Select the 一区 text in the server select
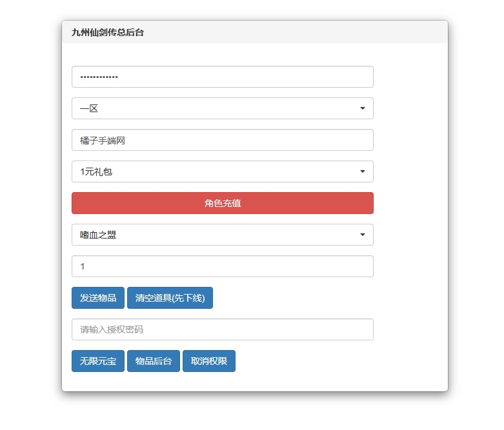The height and width of the screenshot is (430, 504). 89,108
